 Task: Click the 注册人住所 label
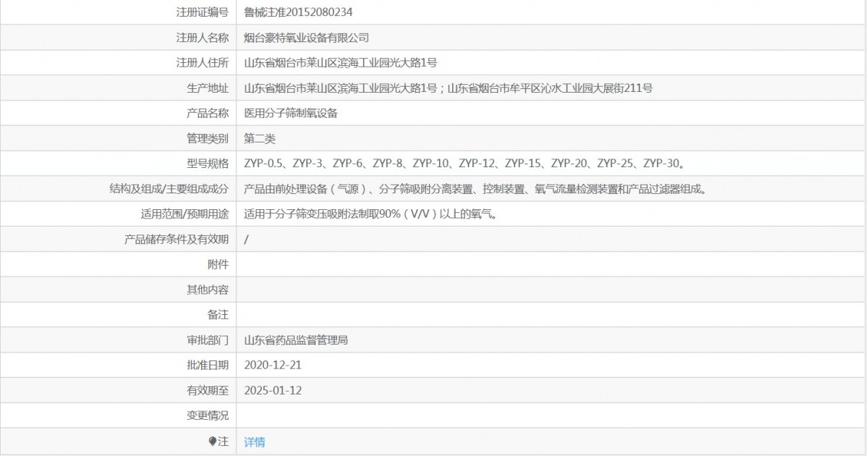pos(203,63)
